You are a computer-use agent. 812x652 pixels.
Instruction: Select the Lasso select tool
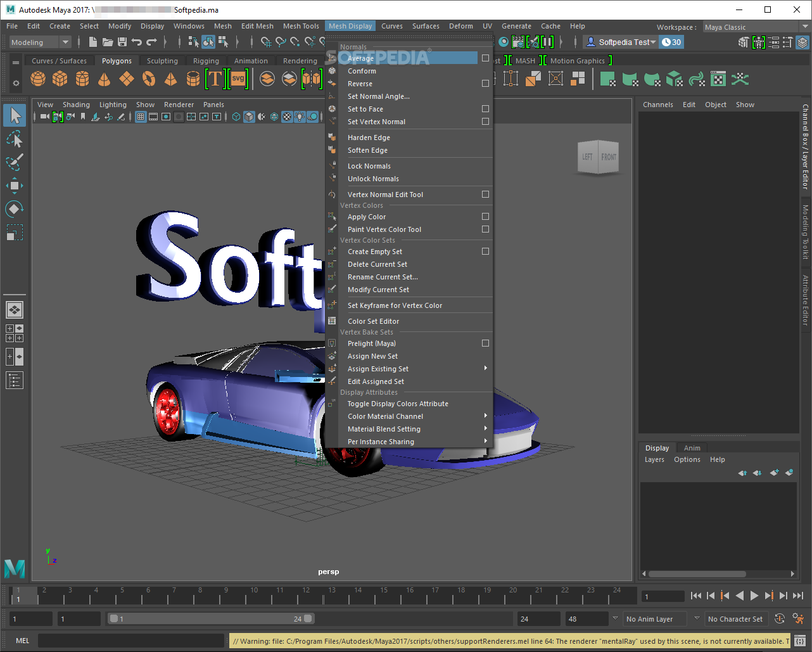pyautogui.click(x=15, y=139)
